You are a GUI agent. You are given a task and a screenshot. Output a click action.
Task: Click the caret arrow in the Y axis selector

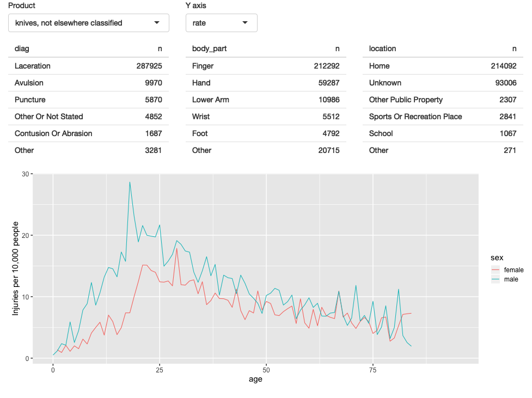245,23
